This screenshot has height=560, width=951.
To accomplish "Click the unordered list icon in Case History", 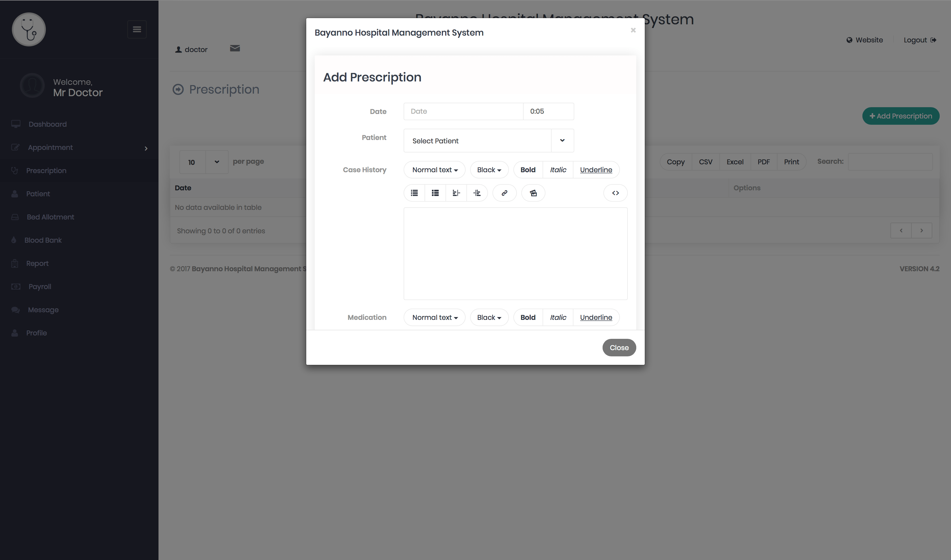I will pyautogui.click(x=414, y=193).
